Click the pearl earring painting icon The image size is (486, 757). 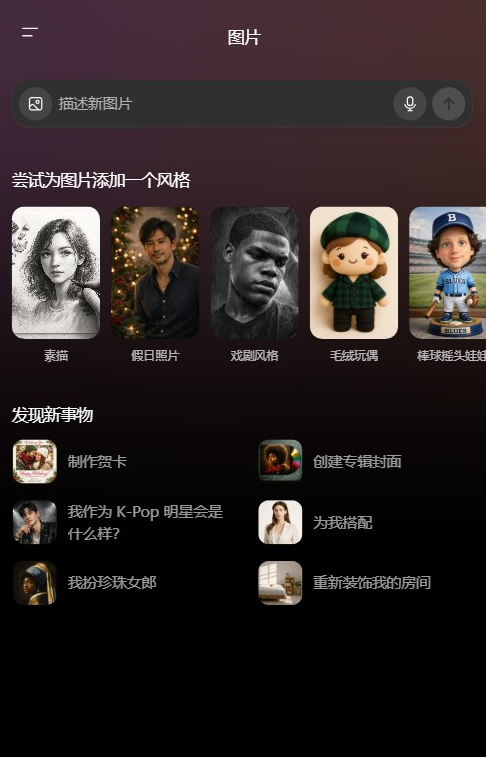[35, 583]
